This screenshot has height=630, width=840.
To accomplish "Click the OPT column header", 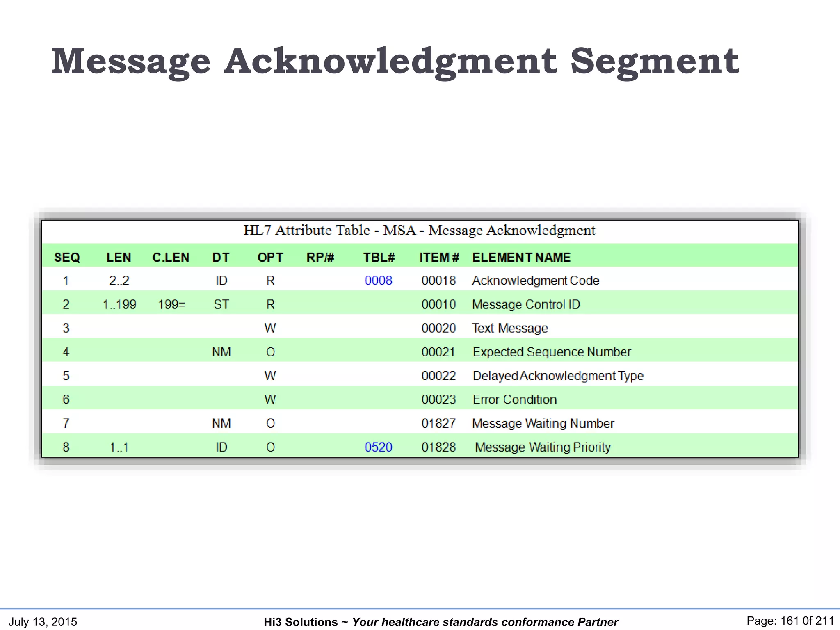I will tap(270, 258).
